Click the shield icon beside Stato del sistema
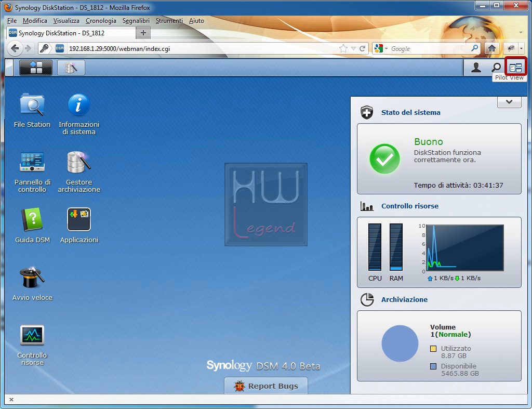Viewport: 532px width, 409px height. [x=367, y=112]
